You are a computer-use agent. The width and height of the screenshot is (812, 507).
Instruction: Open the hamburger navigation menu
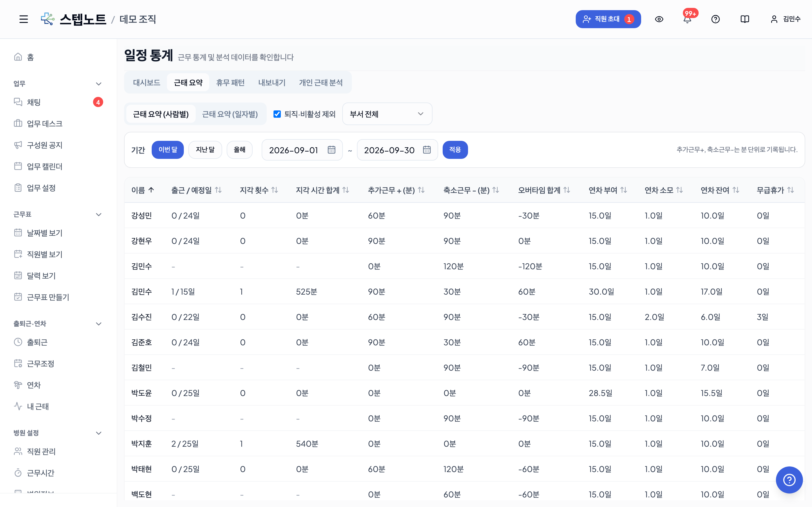point(23,19)
